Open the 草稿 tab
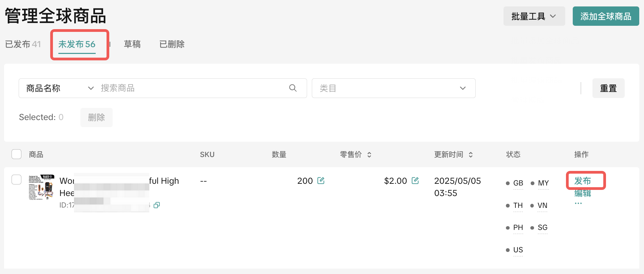Screen dimensions: 644x274 point(132,44)
